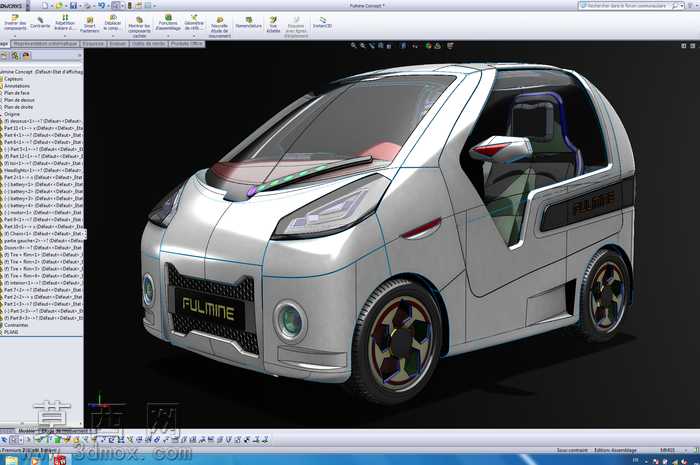Select Tire + Rim<4> component

point(42,276)
